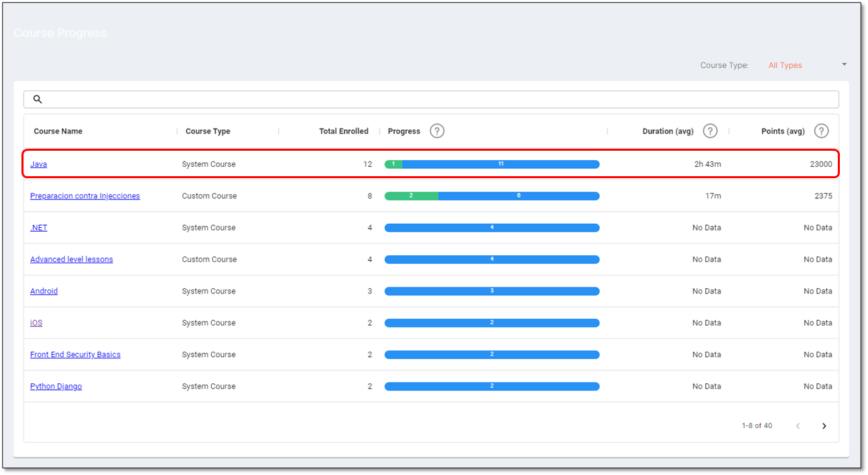The image size is (868, 475).
Task: Go to next page of courses
Action: 824,426
